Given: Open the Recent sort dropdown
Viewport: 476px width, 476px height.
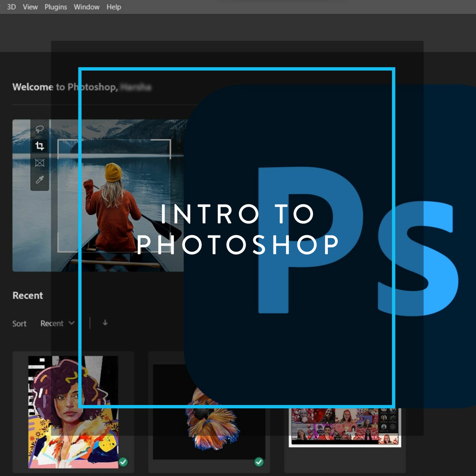Looking at the screenshot, I should pyautogui.click(x=57, y=323).
